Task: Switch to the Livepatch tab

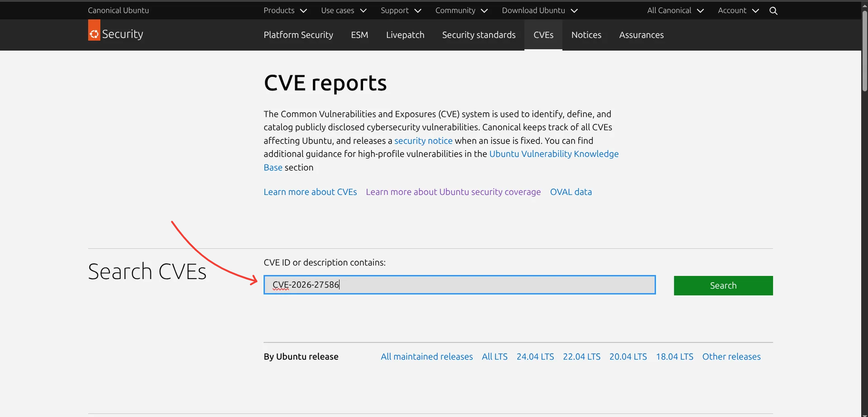Action: [x=405, y=35]
